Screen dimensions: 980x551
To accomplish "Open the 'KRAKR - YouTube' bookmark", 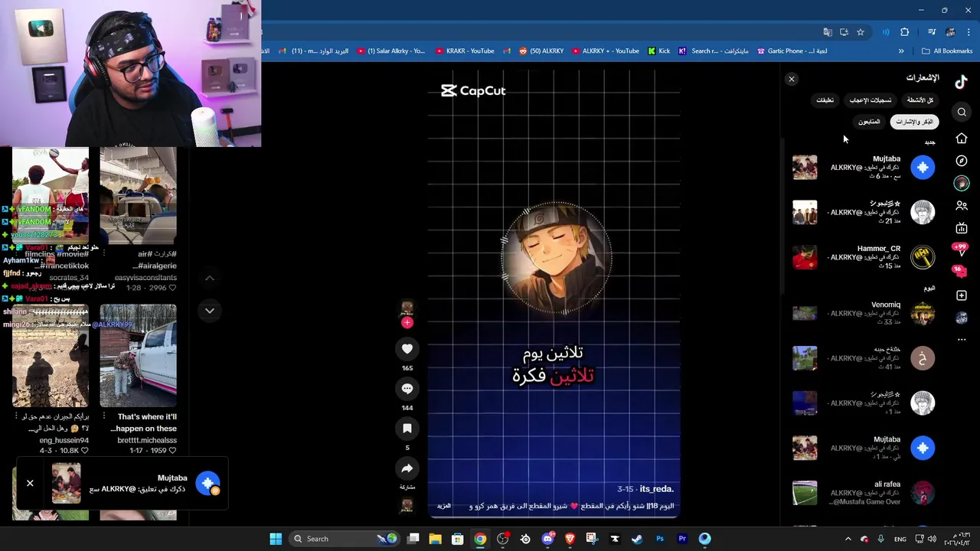I will coord(465,51).
